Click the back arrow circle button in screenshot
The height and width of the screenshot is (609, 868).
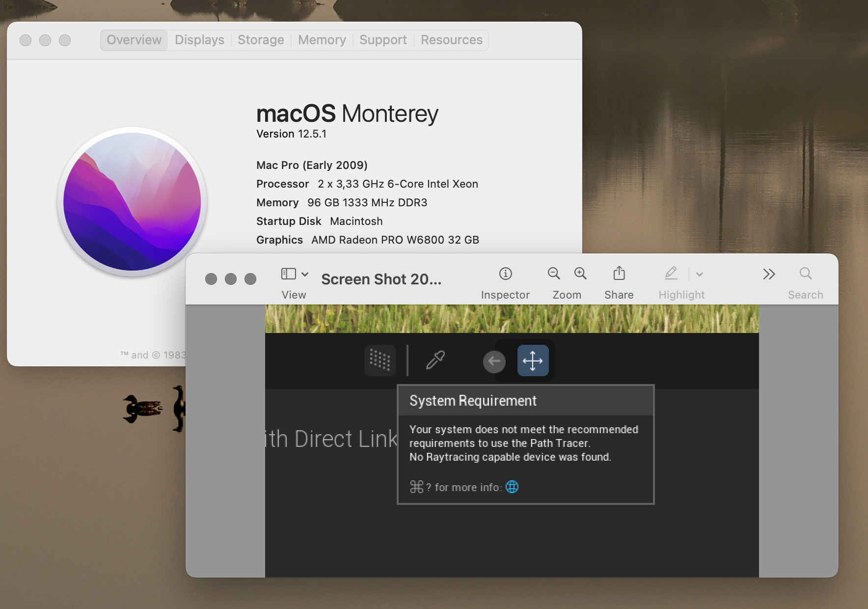(x=494, y=361)
